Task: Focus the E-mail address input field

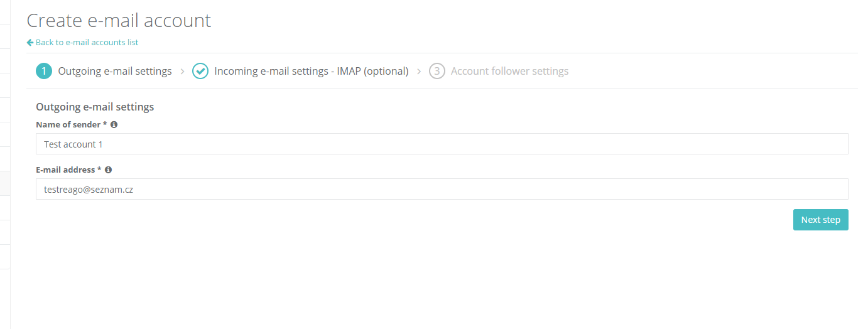Action: pos(442,189)
